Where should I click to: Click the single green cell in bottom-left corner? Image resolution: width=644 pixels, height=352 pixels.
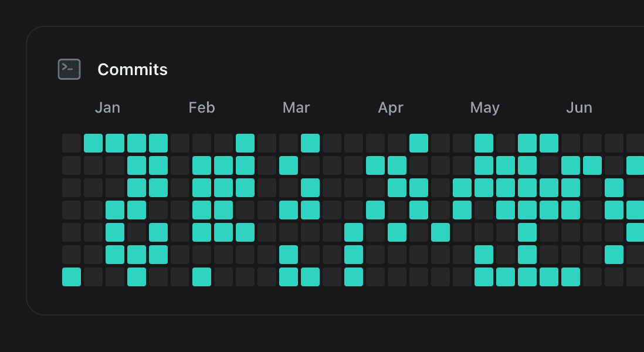pyautogui.click(x=70, y=276)
